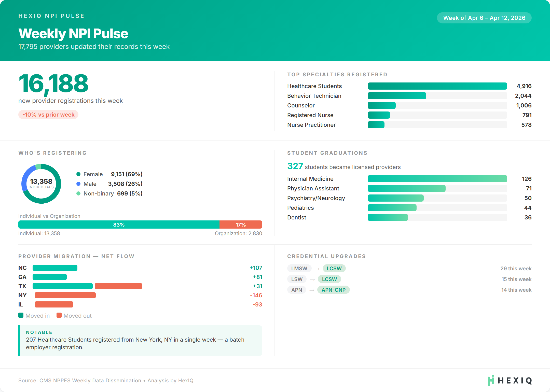
Task: Toggle the Healthcare Students specialty bar
Action: pos(437,86)
